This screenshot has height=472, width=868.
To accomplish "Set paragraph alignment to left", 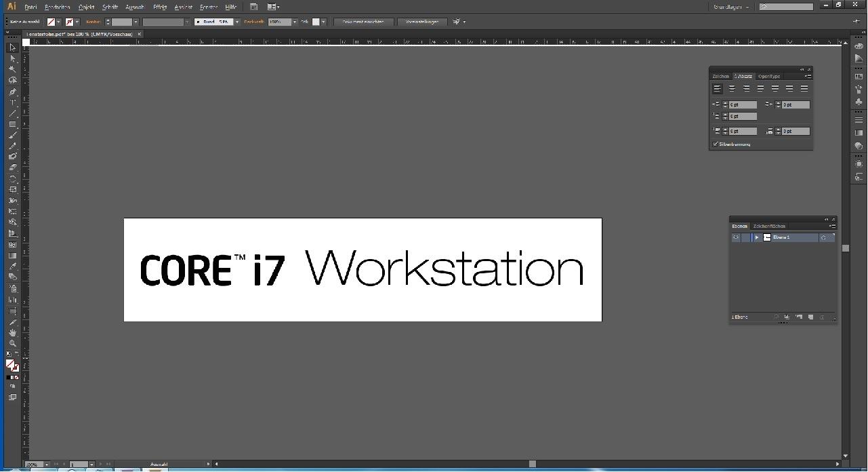I will 717,88.
